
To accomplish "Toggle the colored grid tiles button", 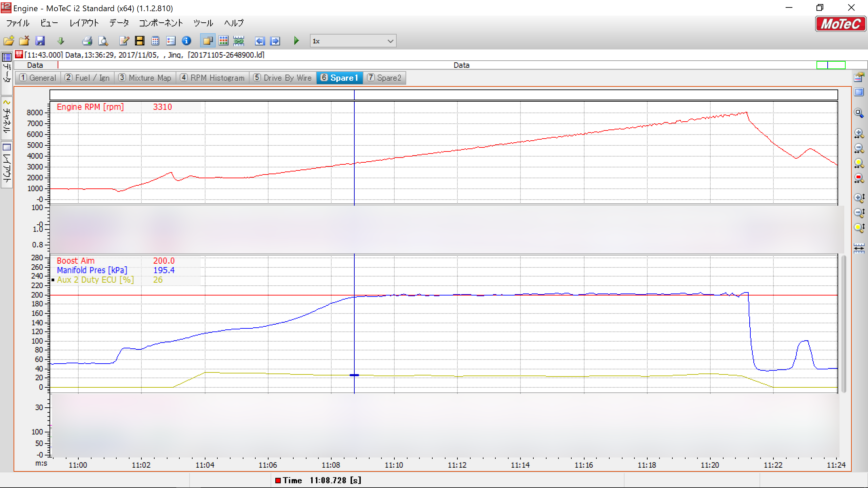I will click(x=223, y=41).
